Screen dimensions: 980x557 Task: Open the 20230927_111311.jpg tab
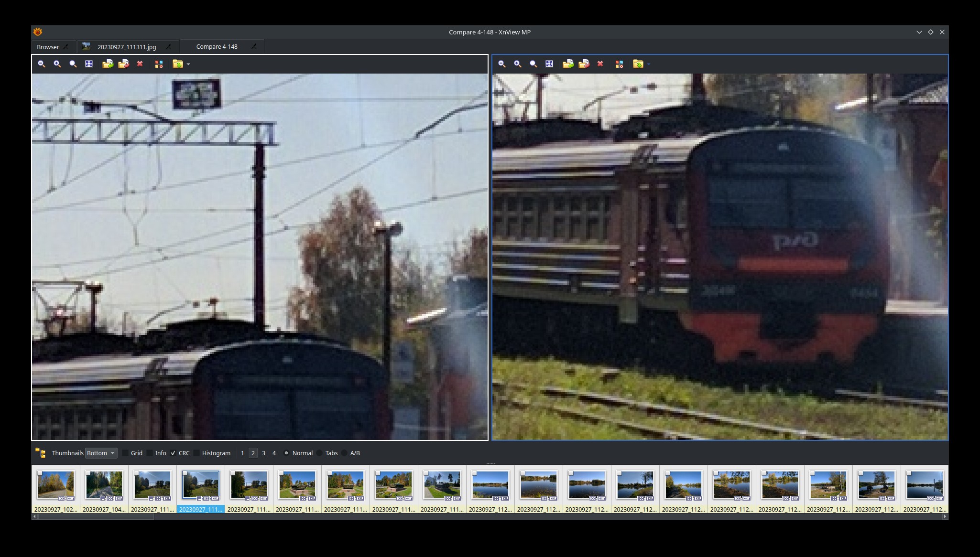(x=127, y=47)
